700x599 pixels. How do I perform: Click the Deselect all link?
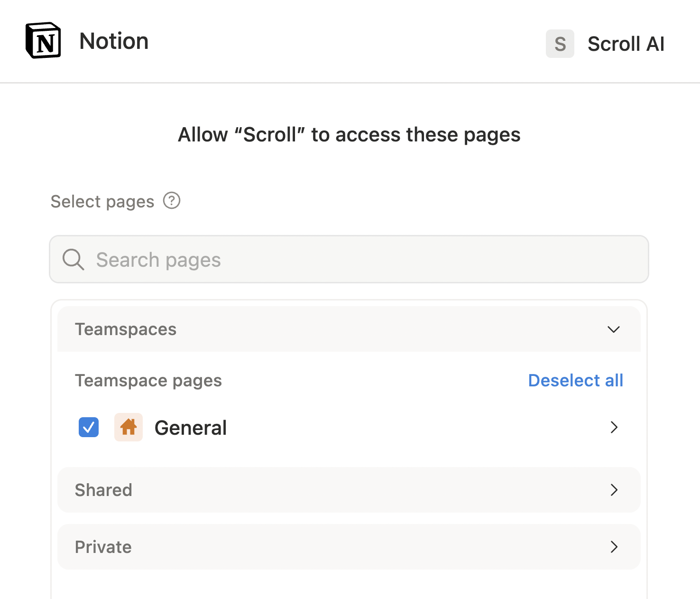(575, 381)
